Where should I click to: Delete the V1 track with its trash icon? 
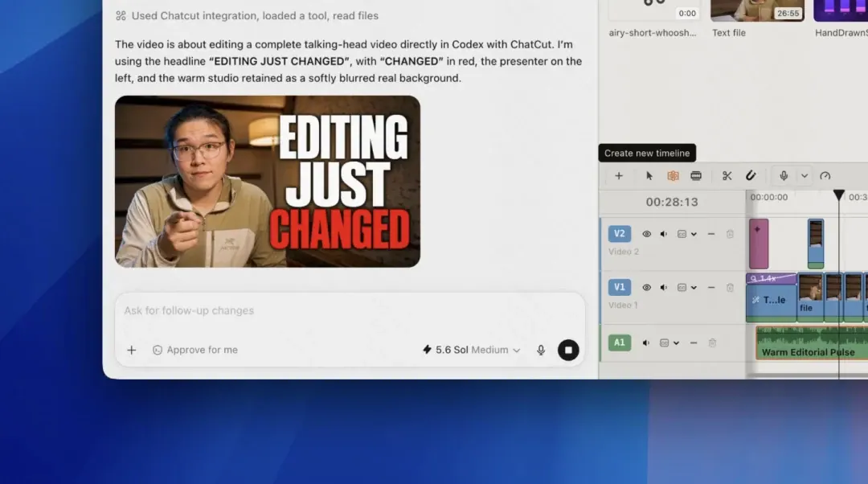click(730, 288)
